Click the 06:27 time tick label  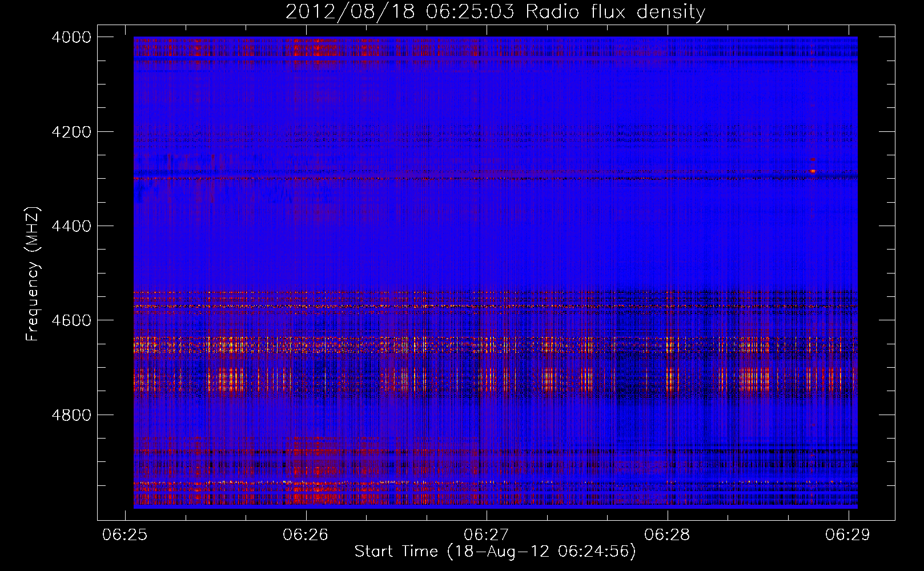click(x=486, y=534)
